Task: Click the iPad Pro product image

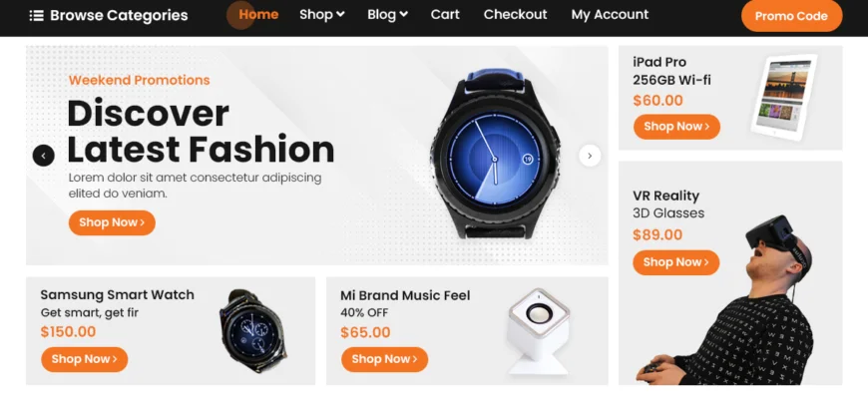Action: 783,98
